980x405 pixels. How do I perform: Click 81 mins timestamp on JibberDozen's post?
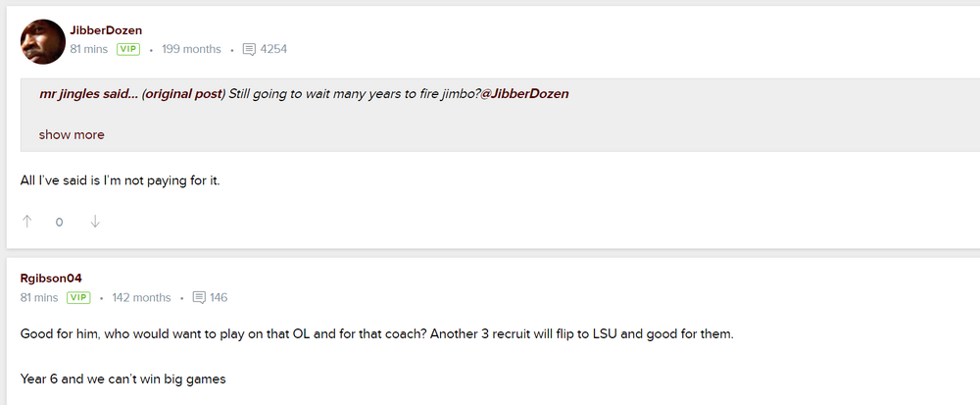pyautogui.click(x=89, y=49)
